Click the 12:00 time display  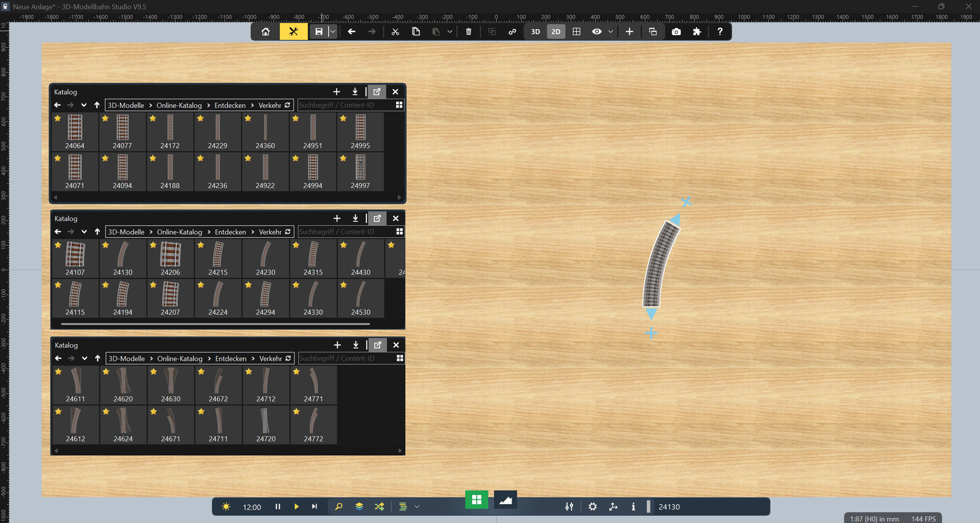[252, 507]
